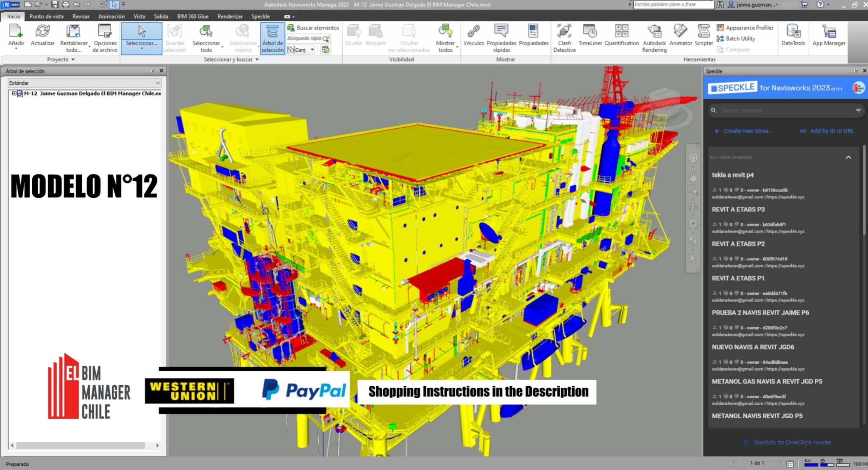Open the Speckle ribbon tab

point(261,16)
